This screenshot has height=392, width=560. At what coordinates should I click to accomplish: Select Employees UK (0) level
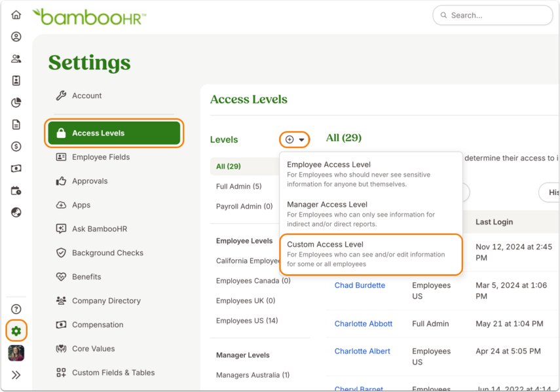[x=246, y=300]
